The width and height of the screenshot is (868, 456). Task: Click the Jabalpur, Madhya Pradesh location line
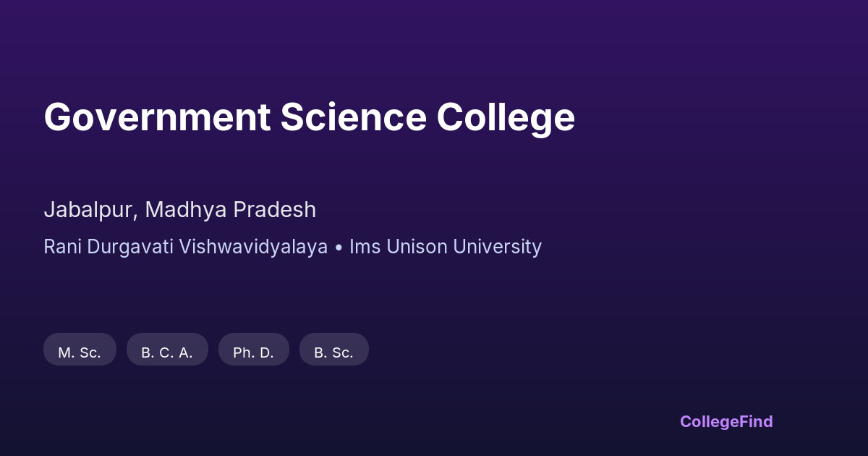pos(179,210)
